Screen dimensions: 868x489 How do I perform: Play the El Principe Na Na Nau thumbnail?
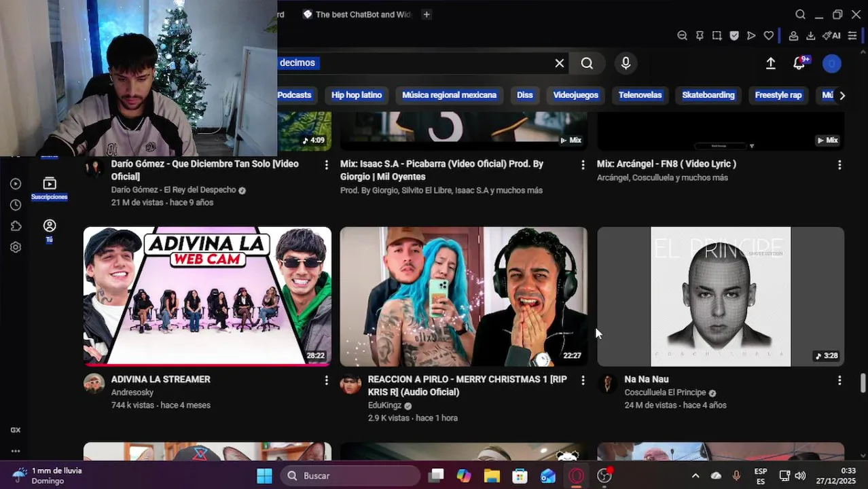coord(721,296)
